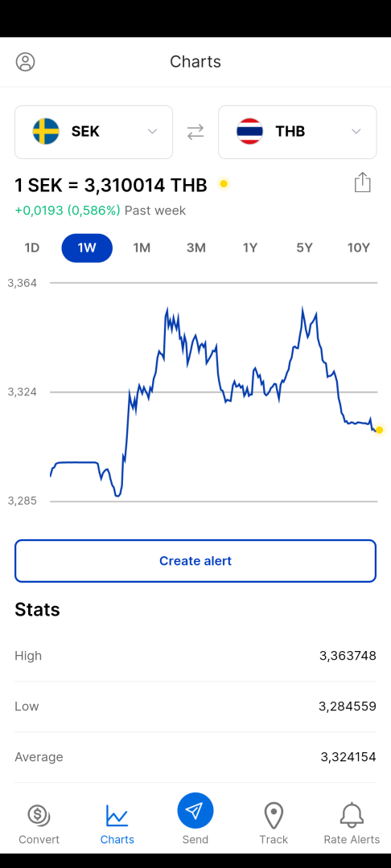The width and height of the screenshot is (391, 868).
Task: Switch to the 5Y range
Action: [305, 248]
